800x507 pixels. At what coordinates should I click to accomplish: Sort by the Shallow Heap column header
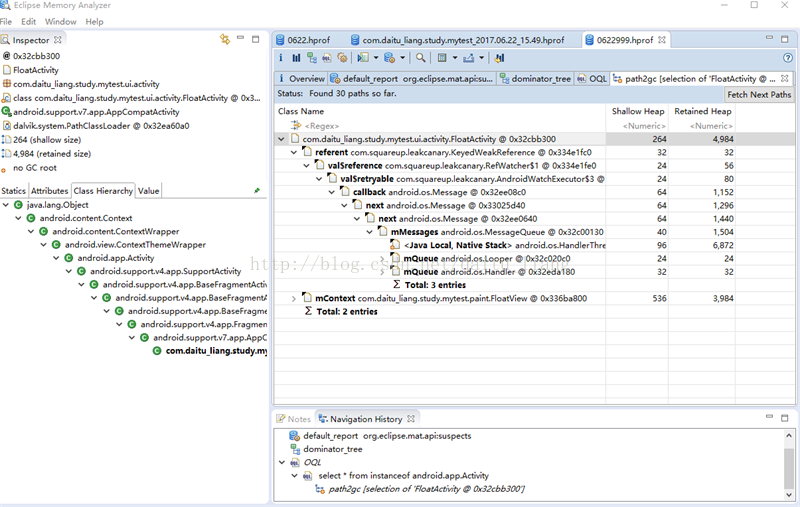click(x=637, y=111)
